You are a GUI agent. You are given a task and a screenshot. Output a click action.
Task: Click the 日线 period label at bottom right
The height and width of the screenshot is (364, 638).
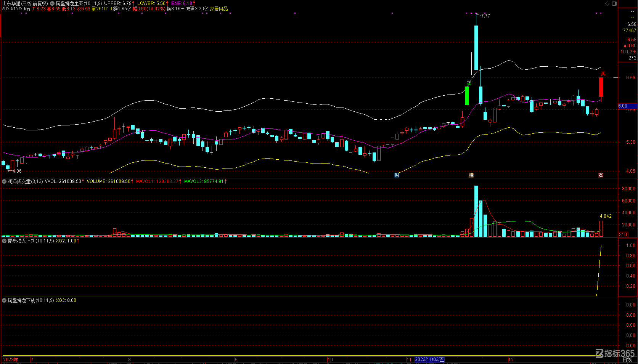tap(627, 359)
